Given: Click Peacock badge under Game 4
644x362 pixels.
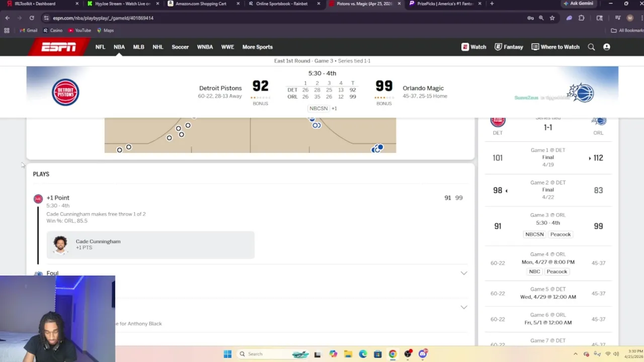Looking at the screenshot, I should (x=557, y=271).
